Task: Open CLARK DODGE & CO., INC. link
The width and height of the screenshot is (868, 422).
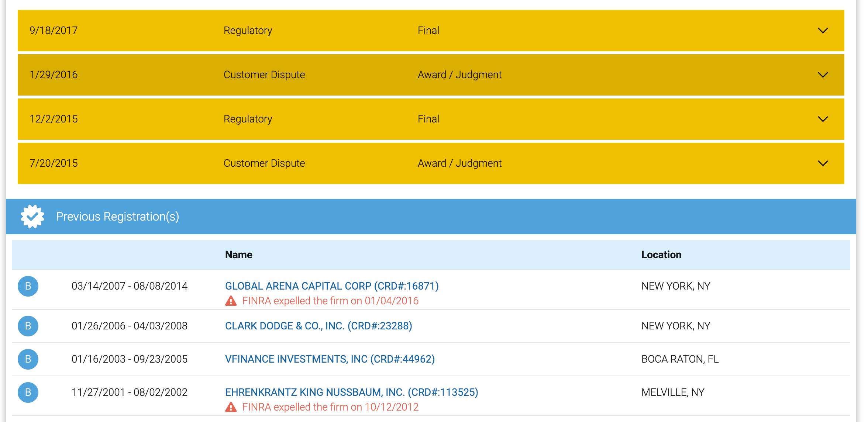Action: [318, 326]
